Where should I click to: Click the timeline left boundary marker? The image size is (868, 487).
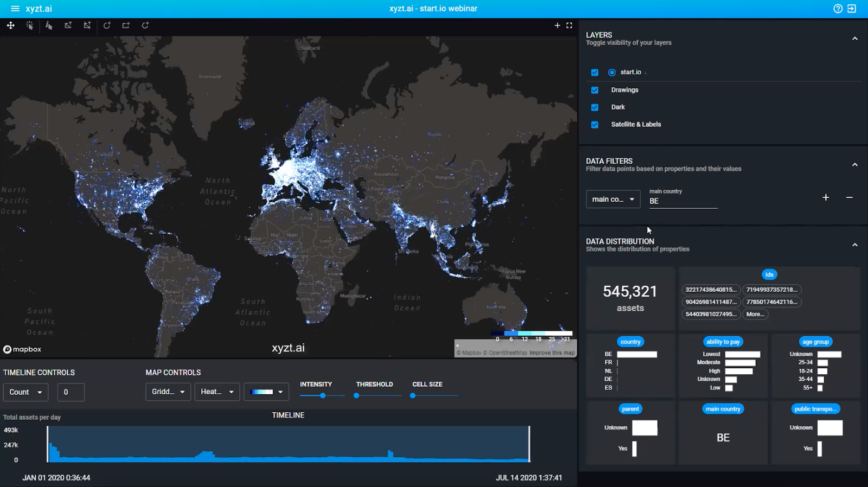tap(48, 444)
